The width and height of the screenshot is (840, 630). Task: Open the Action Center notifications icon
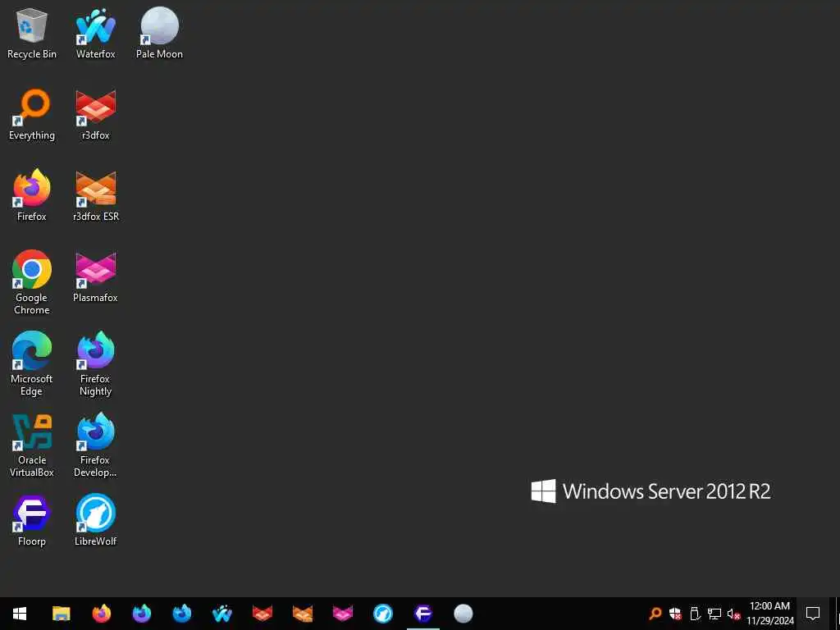813,614
